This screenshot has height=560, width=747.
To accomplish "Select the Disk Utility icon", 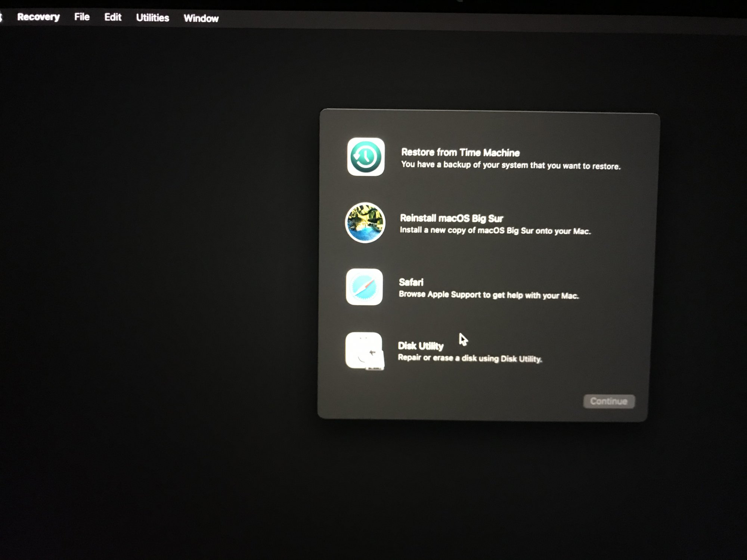I will tap(364, 351).
